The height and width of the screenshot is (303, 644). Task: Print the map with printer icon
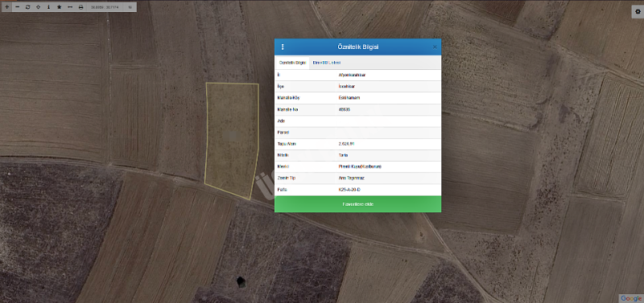click(x=80, y=7)
